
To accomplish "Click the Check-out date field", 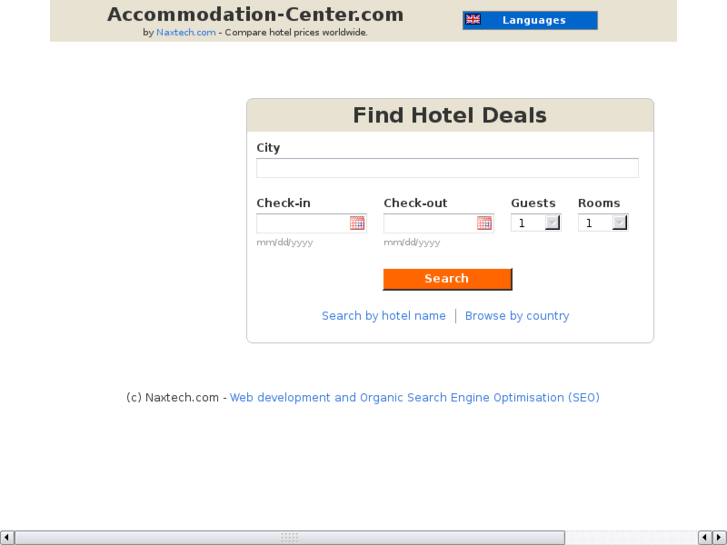I will tap(429, 223).
